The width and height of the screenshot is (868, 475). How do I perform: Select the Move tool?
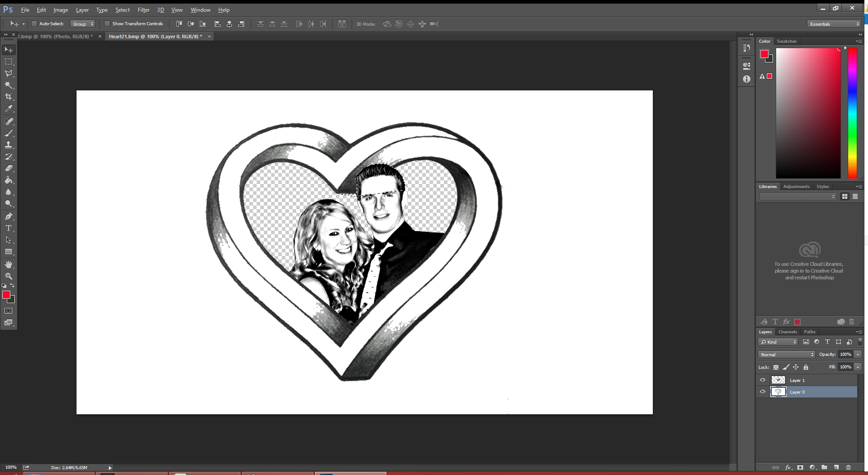coord(9,49)
